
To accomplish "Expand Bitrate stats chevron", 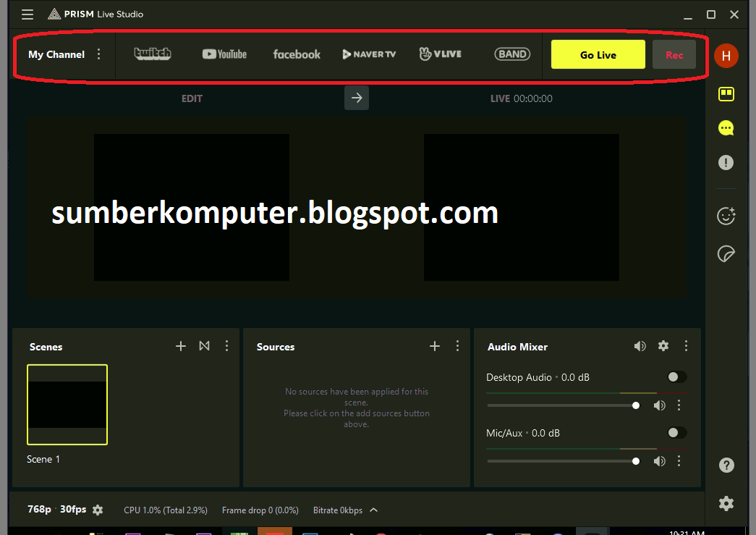I will pyautogui.click(x=374, y=510).
